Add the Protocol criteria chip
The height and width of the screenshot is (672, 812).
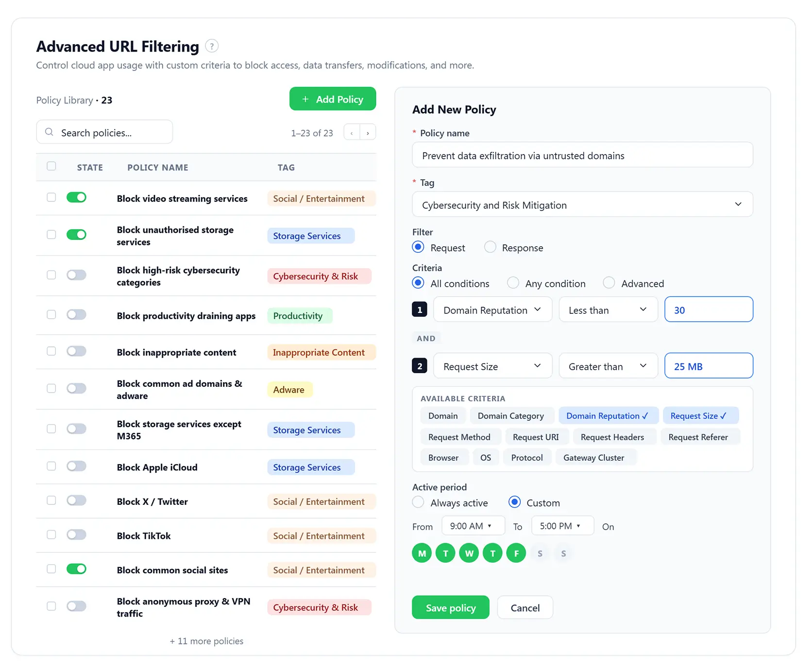[527, 457]
